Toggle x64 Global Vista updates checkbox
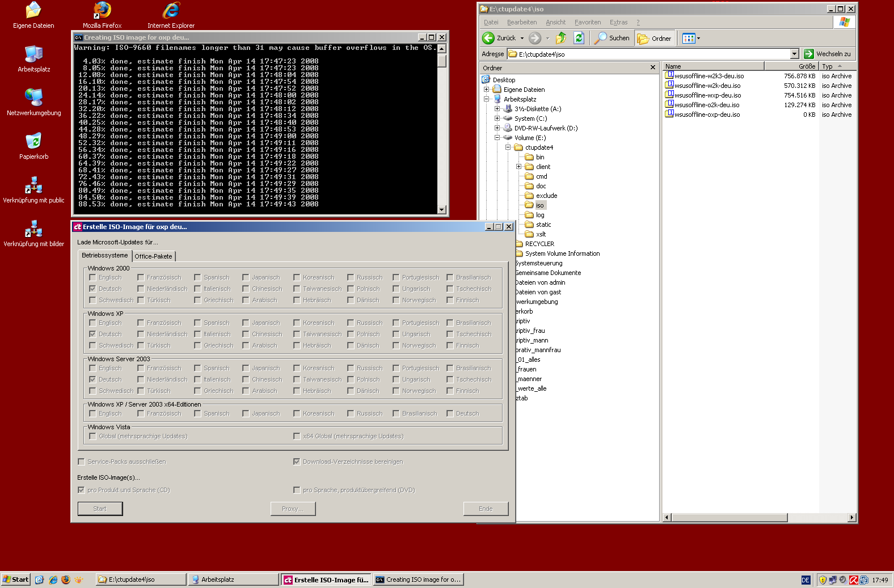The image size is (894, 588). point(297,436)
